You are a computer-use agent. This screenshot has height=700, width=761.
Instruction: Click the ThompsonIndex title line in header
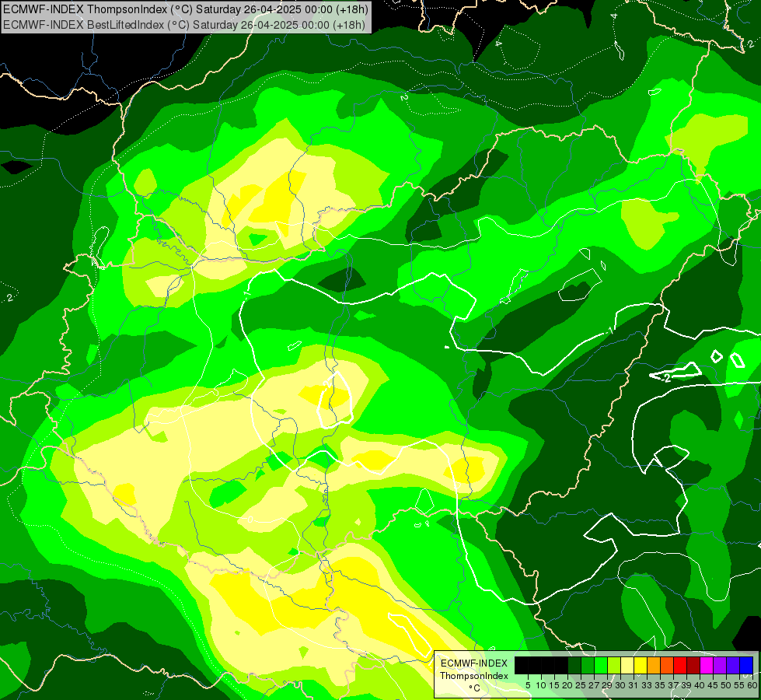(186, 9)
